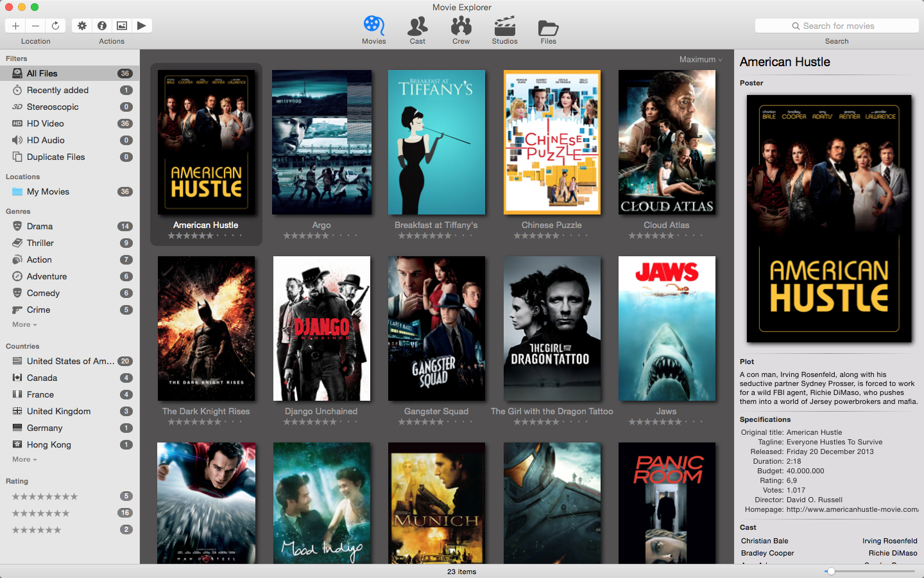Filter by France country

point(69,394)
